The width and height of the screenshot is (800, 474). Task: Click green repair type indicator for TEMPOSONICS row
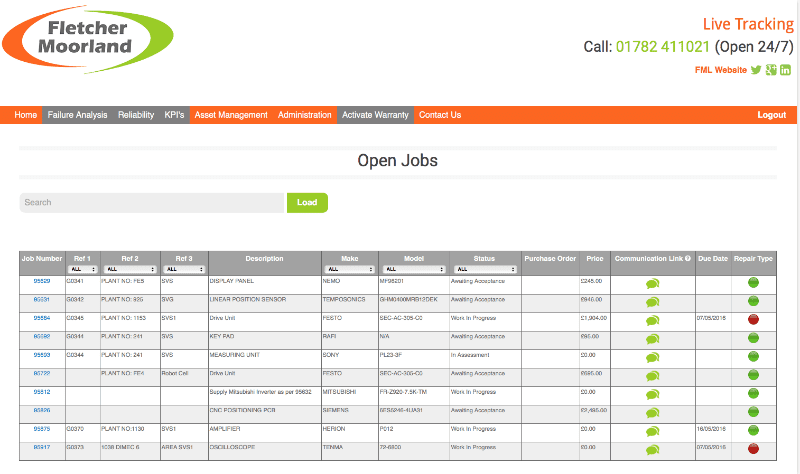[753, 301]
